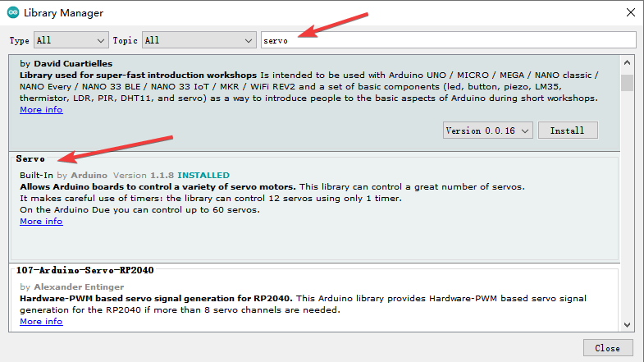The image size is (644, 362).
Task: Open More info for 107-Arduino-Servo-RP2040
Action: coord(41,321)
